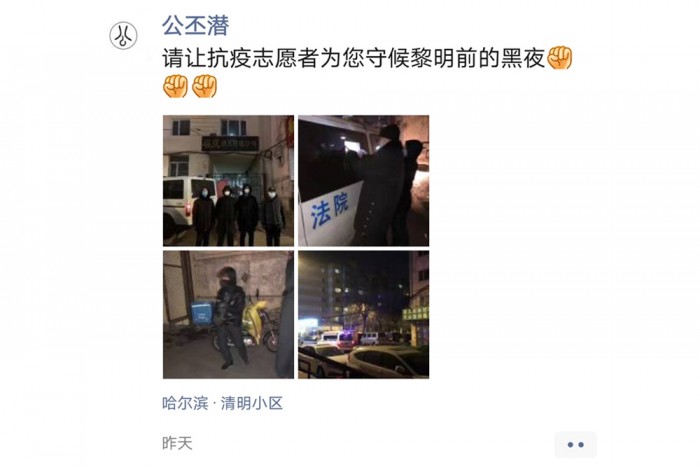700x467 pixels.
Task: Open the location link 哈尔滨 · 清明小区
Action: pyautogui.click(x=222, y=403)
